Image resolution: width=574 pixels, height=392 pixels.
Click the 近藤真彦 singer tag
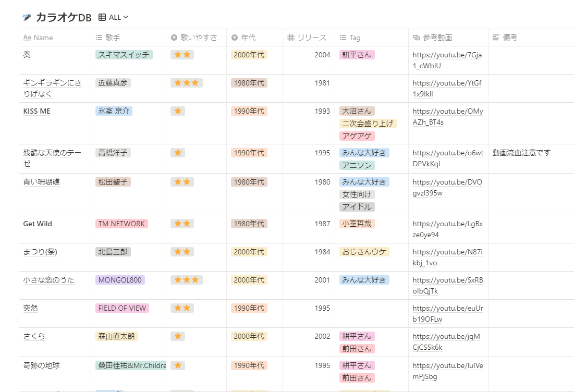coord(113,83)
